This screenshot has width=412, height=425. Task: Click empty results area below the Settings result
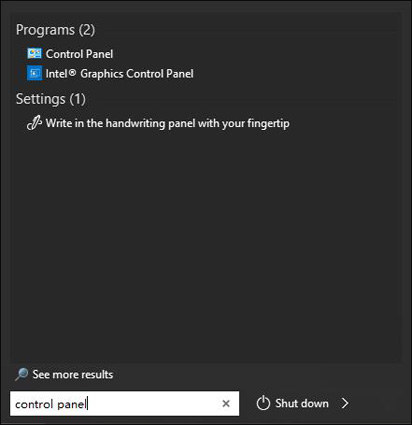[x=206, y=247]
